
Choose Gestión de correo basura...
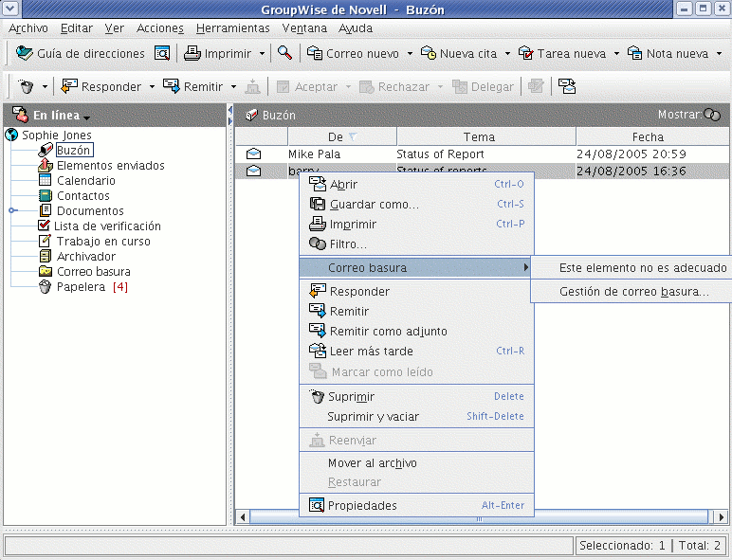pos(631,292)
